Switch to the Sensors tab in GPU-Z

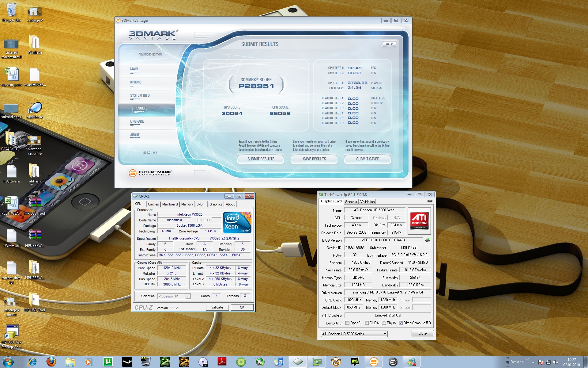tap(351, 202)
